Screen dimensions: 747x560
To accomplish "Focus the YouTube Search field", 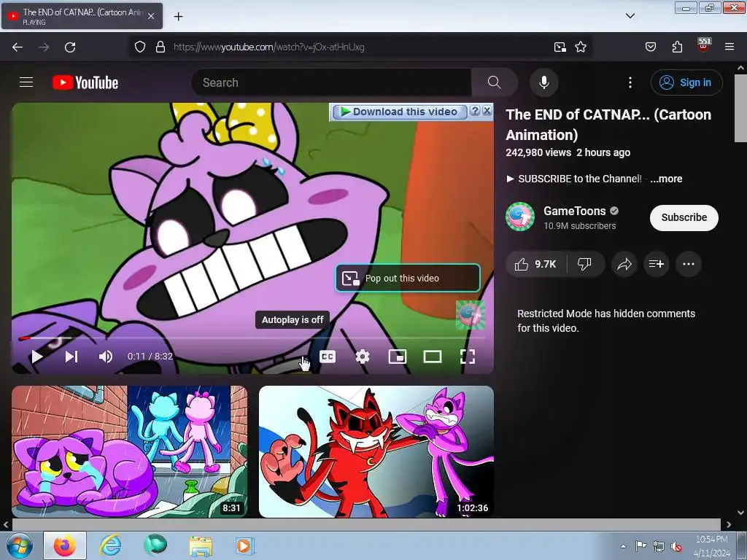I will point(332,82).
